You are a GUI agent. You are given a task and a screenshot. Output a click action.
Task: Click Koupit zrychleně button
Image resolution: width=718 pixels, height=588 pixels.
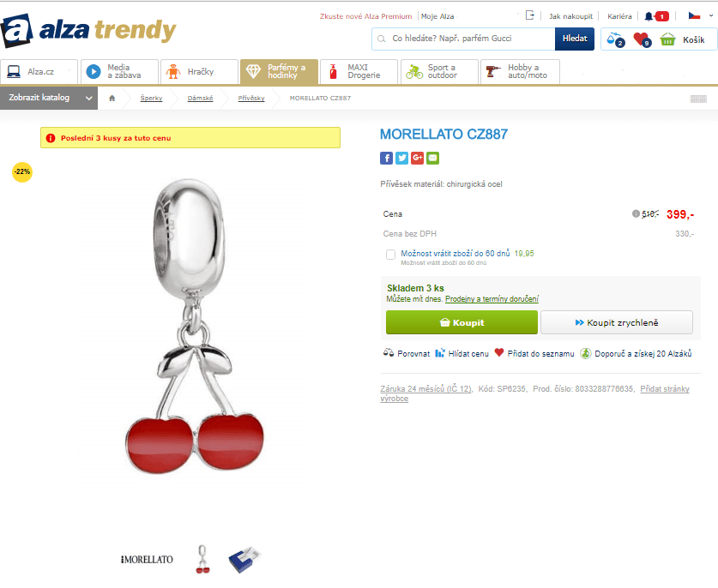(616, 322)
